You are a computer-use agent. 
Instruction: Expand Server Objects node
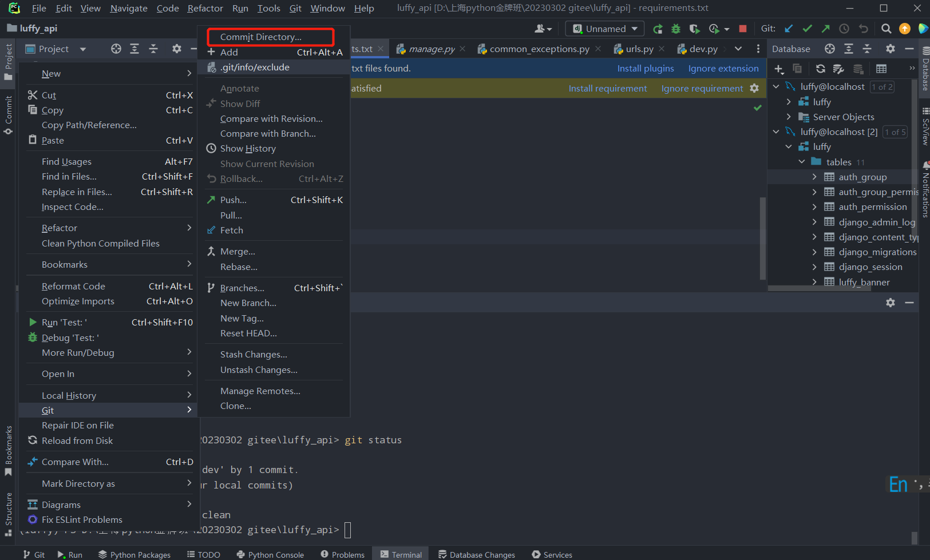(x=789, y=117)
